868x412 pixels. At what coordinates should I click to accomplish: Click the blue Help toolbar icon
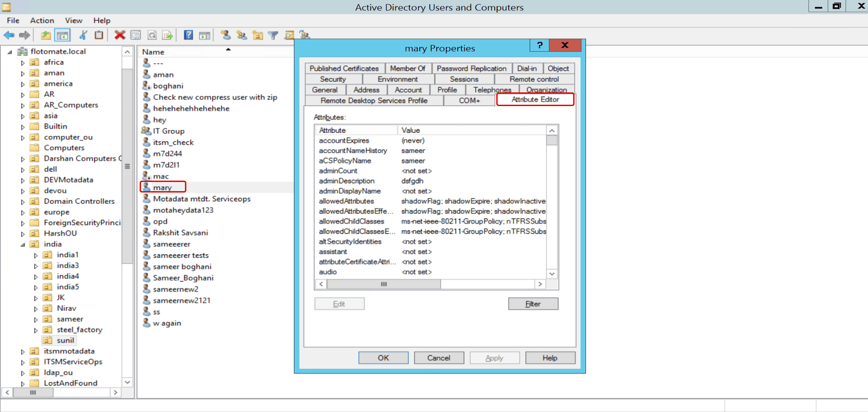pyautogui.click(x=188, y=35)
